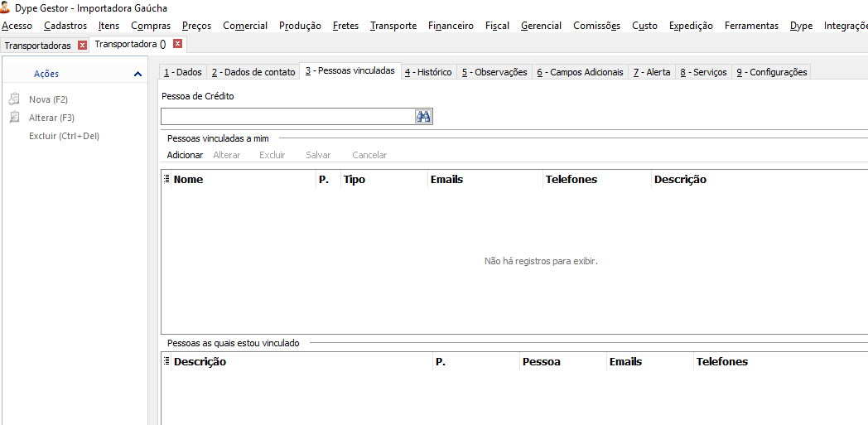Image resolution: width=868 pixels, height=425 pixels.
Task: Select the 3 - Pessoas vinculadas tab
Action: coord(350,71)
